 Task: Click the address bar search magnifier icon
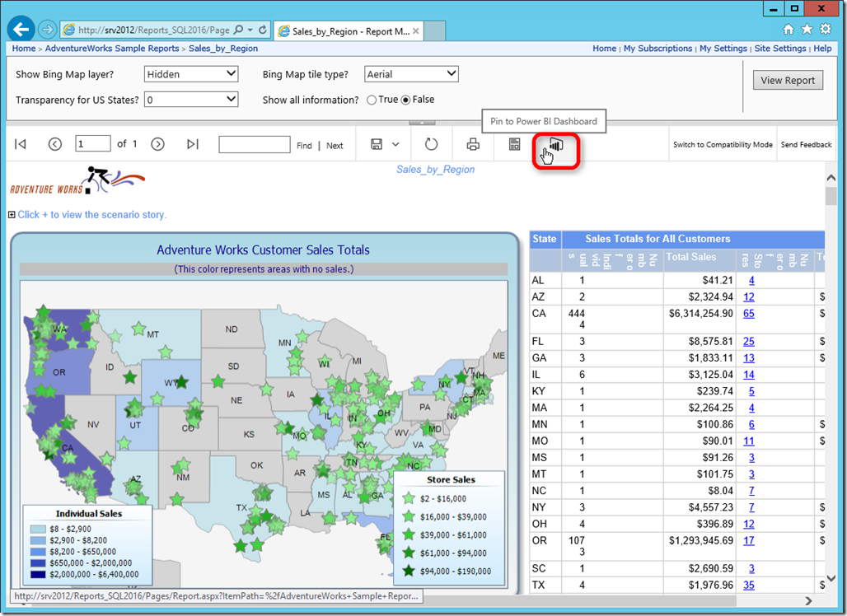click(238, 30)
